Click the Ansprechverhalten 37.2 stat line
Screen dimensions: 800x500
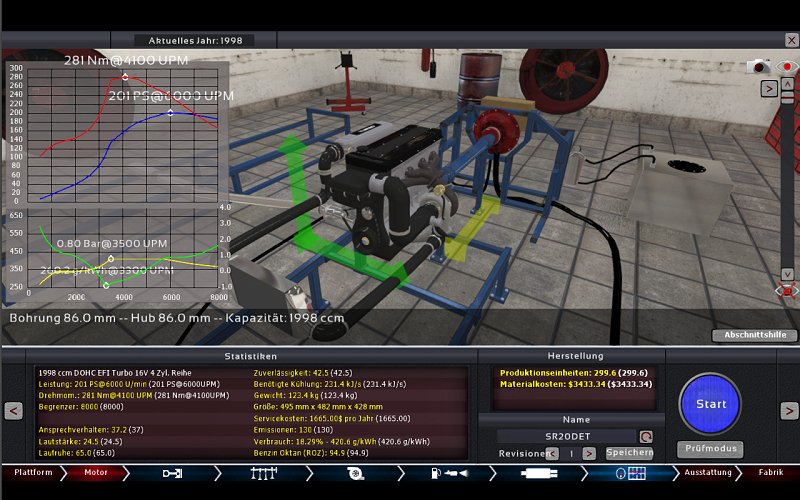(91, 430)
